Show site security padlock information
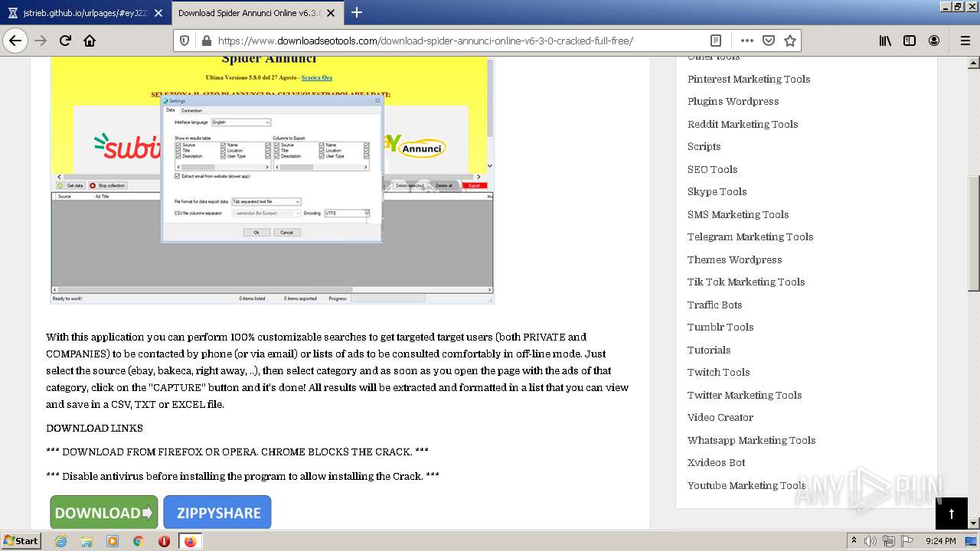 [205, 41]
